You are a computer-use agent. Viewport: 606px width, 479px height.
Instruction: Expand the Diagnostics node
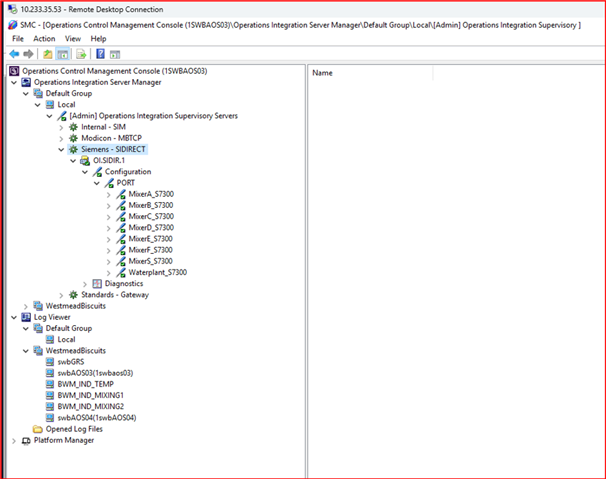click(85, 284)
